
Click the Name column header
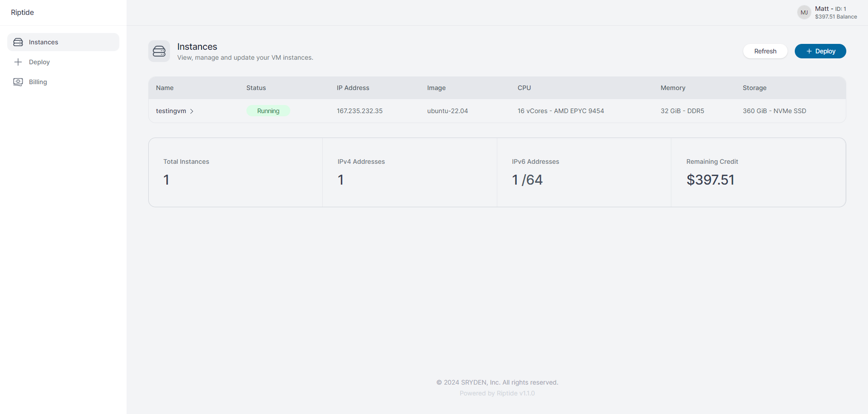[165, 88]
